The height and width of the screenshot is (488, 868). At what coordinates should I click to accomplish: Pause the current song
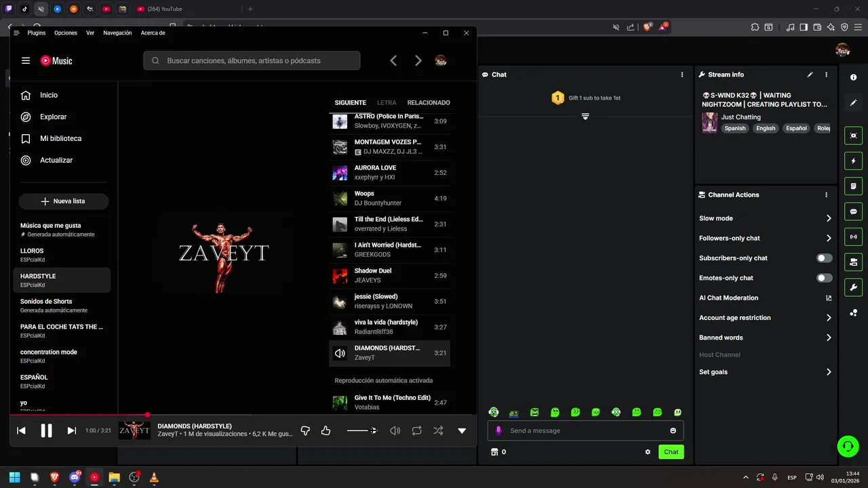(x=46, y=430)
